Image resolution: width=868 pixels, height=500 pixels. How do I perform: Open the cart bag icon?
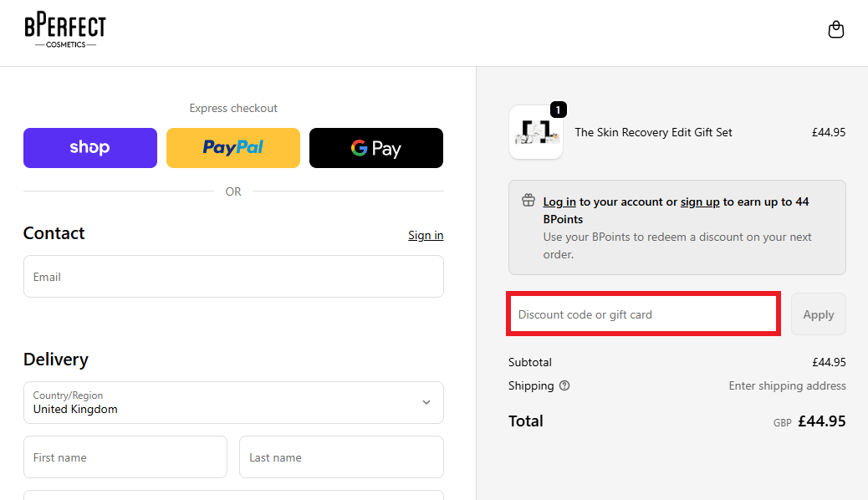coord(835,29)
